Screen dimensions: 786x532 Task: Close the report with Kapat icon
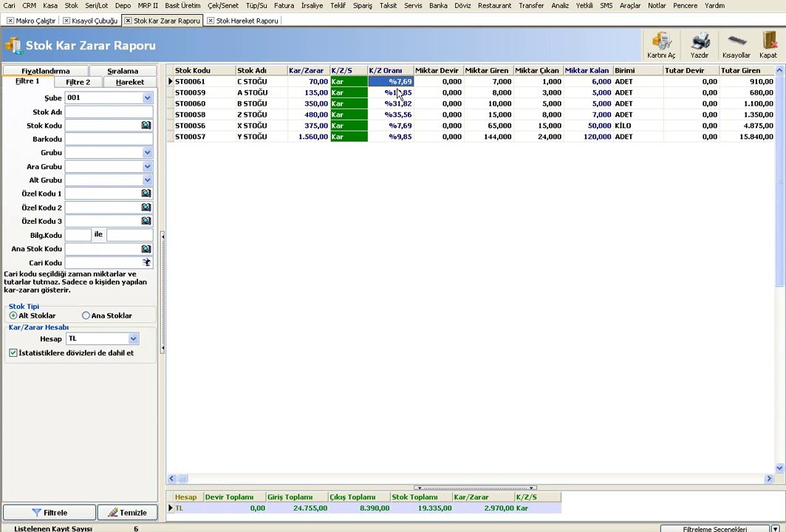pos(768,45)
